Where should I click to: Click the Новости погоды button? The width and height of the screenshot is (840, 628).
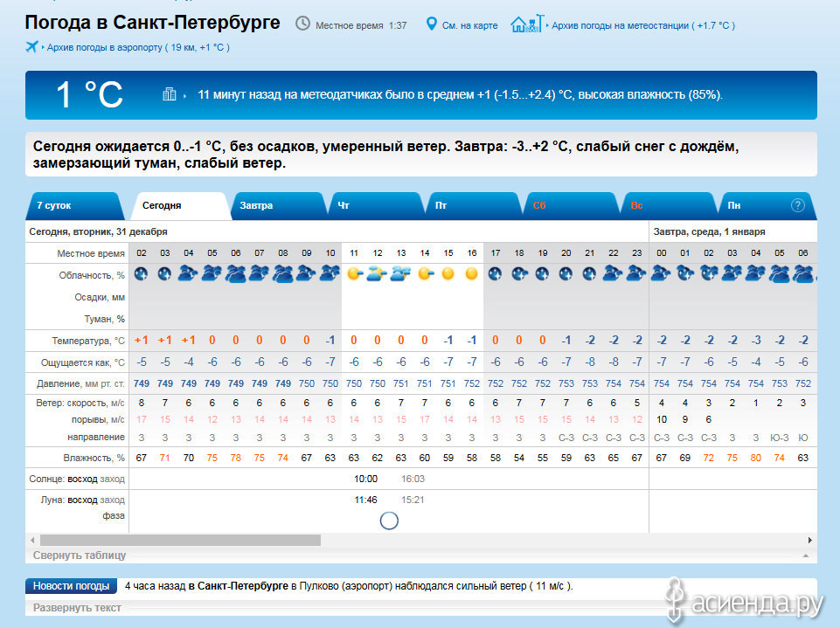(x=72, y=586)
